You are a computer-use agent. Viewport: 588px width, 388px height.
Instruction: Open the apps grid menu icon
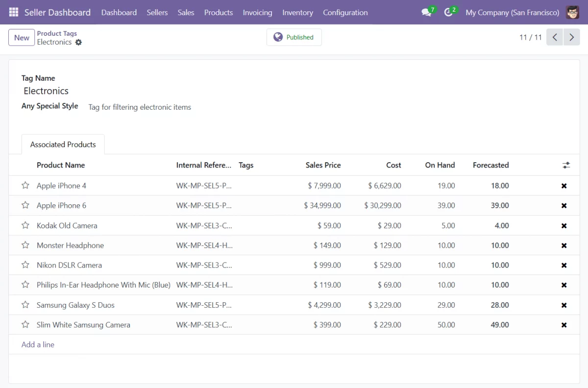tap(14, 12)
